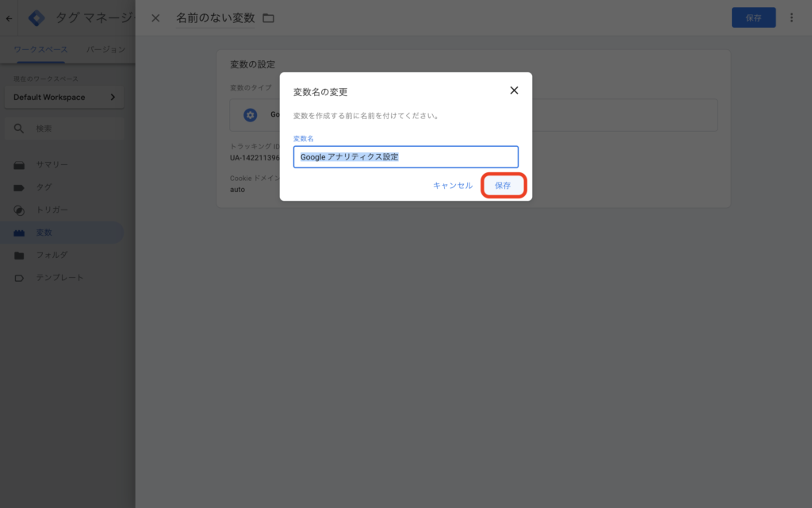Click the 変数名の変更 dialog title

(x=320, y=92)
